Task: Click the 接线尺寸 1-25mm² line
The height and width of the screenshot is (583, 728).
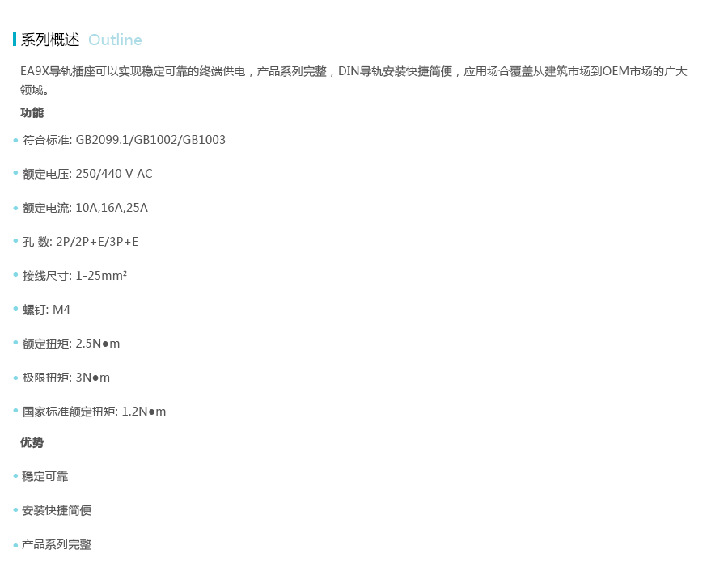Action: click(74, 276)
